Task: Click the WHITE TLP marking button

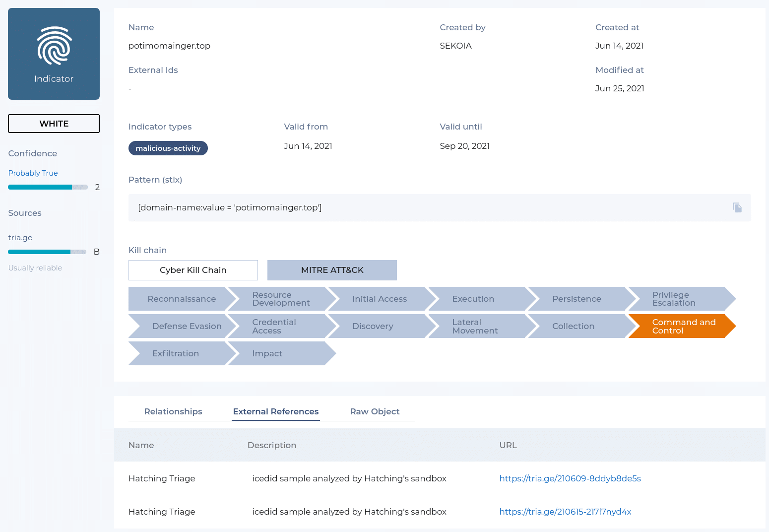Action: point(54,124)
